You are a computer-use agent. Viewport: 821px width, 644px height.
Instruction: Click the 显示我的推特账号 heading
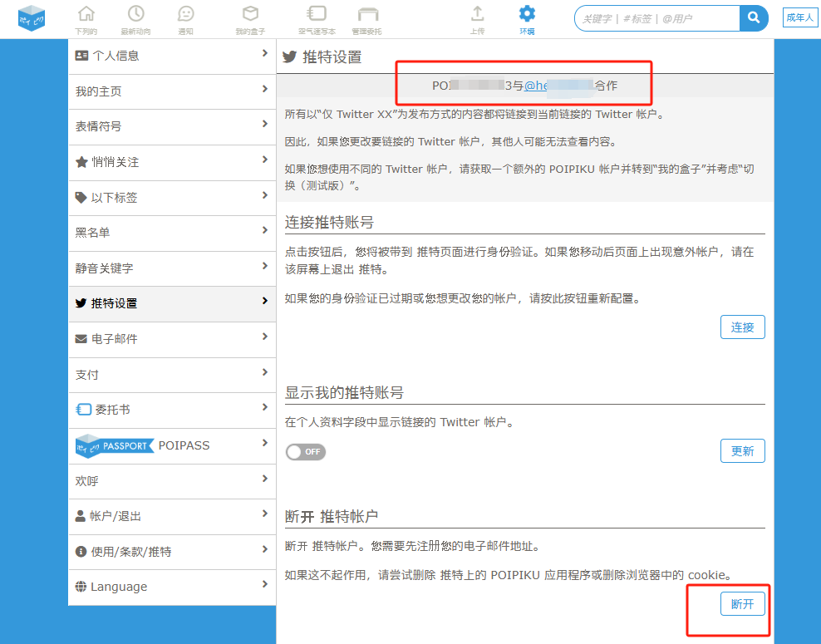344,393
